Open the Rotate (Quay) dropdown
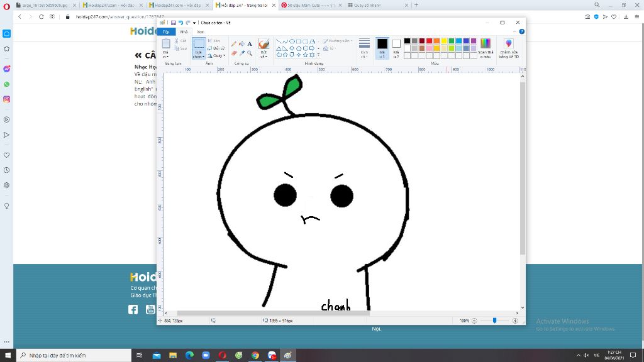This screenshot has height=362, width=644. [216, 55]
